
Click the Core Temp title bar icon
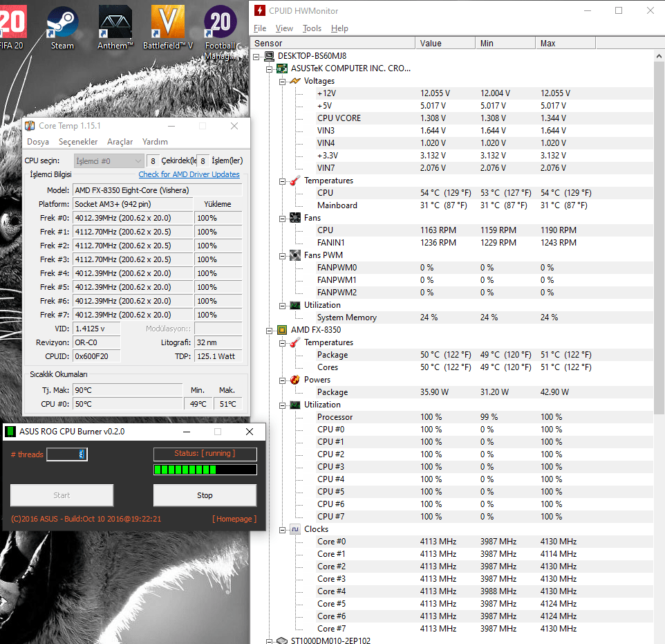pyautogui.click(x=30, y=126)
